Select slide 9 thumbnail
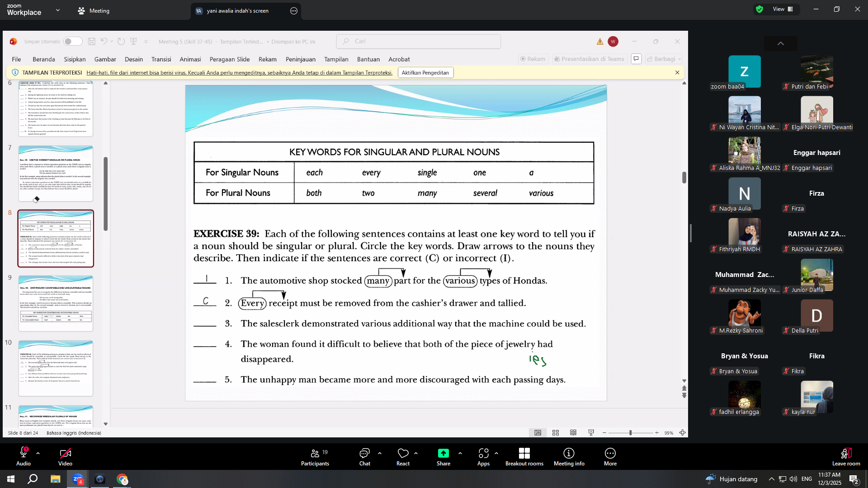The width and height of the screenshot is (868, 488). (x=56, y=303)
